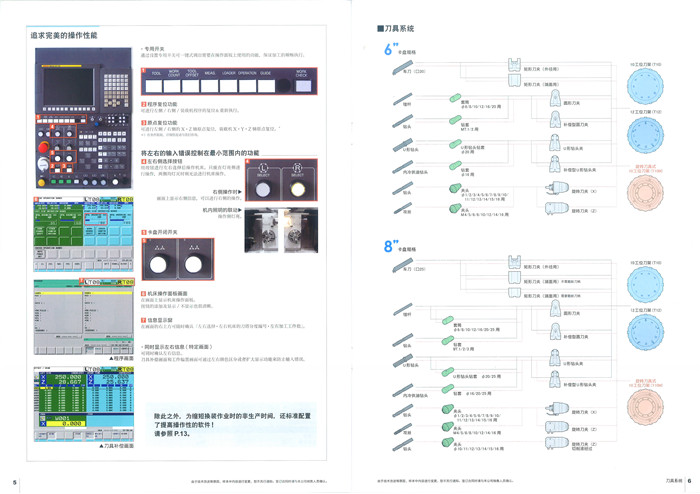Click the dark green collet icon labeled M4/5/6/8/10/12/14/16 in the 6" section

(455, 208)
